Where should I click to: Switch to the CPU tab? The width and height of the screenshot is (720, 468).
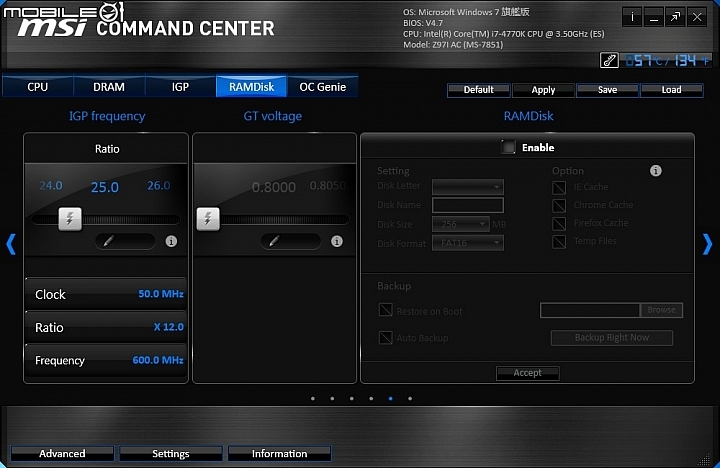38,87
